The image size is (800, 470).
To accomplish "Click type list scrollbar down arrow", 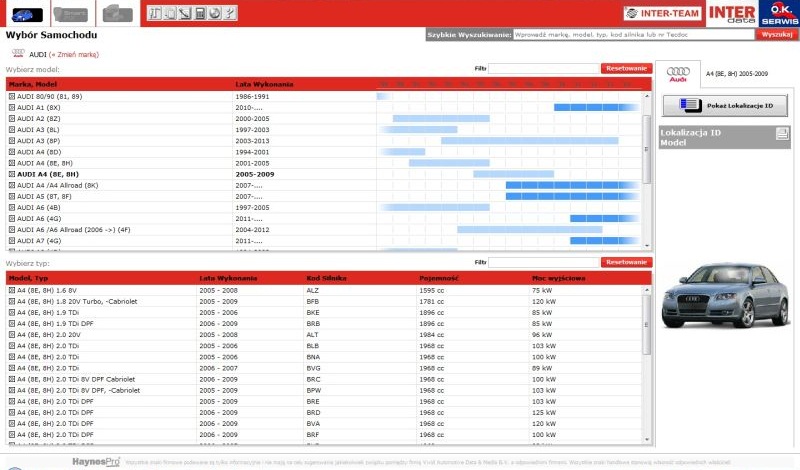I will coord(647,440).
